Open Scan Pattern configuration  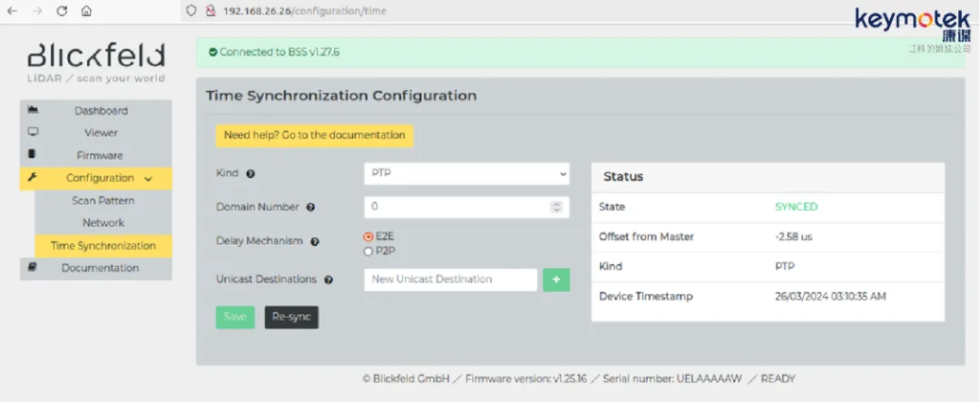click(103, 201)
